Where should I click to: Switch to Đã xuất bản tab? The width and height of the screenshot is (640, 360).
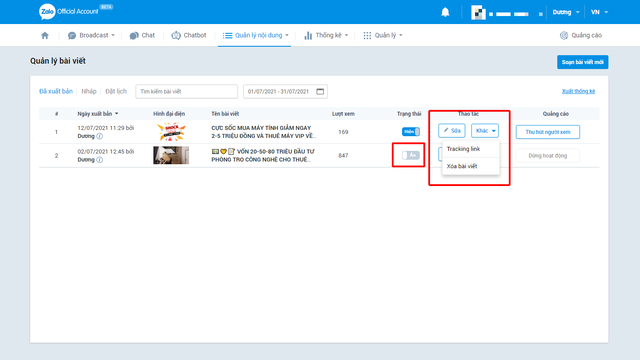56,91
